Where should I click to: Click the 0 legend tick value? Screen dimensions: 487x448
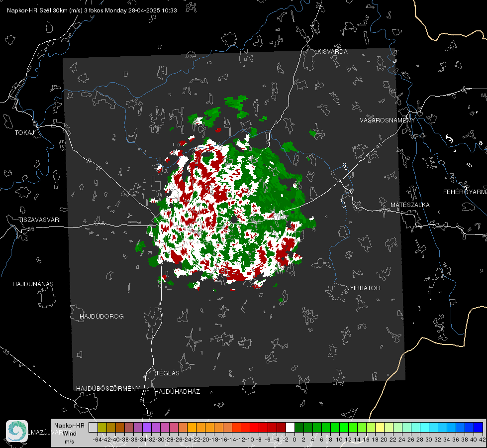(x=294, y=440)
